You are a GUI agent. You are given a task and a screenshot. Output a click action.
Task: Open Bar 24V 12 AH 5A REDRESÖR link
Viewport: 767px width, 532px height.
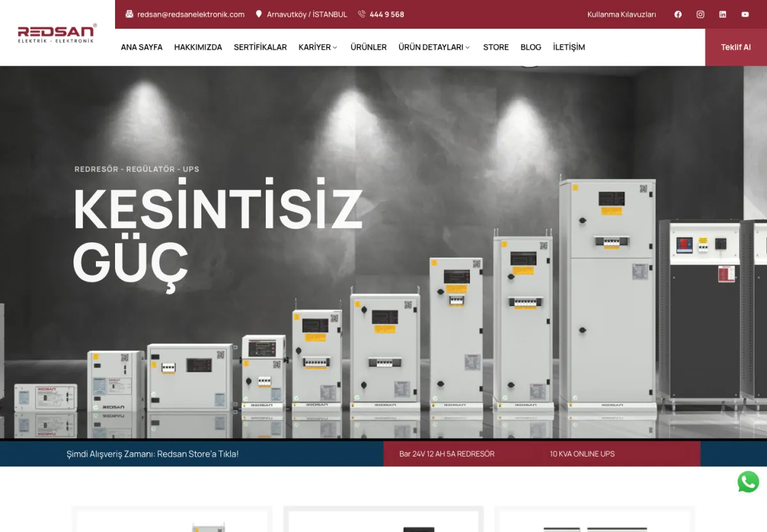(x=447, y=454)
